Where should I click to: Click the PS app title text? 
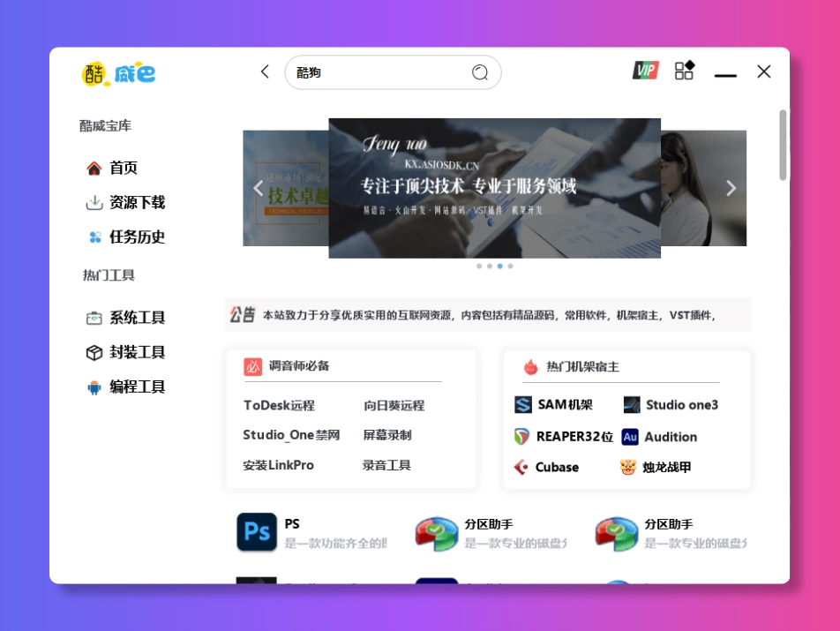292,524
